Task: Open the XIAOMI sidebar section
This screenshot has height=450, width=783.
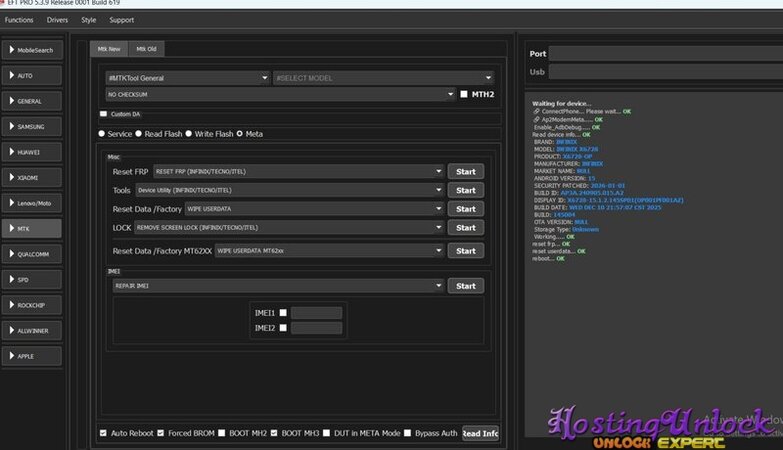Action: (33, 177)
